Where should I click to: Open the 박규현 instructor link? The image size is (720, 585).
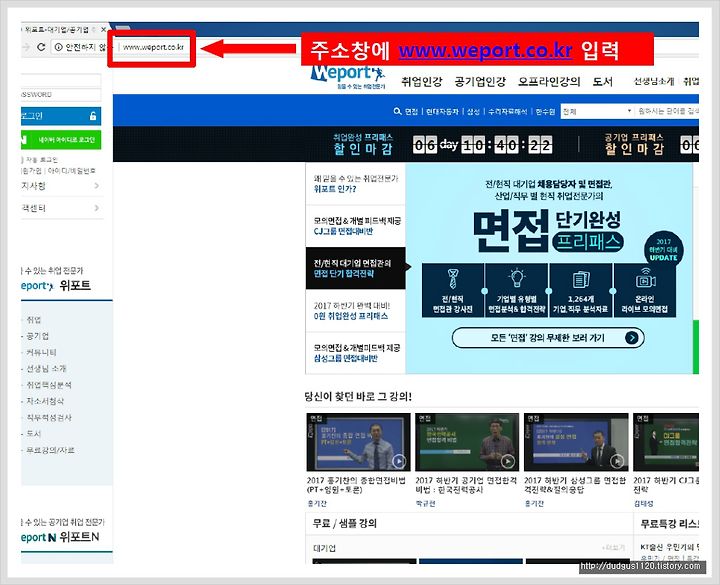[425, 504]
